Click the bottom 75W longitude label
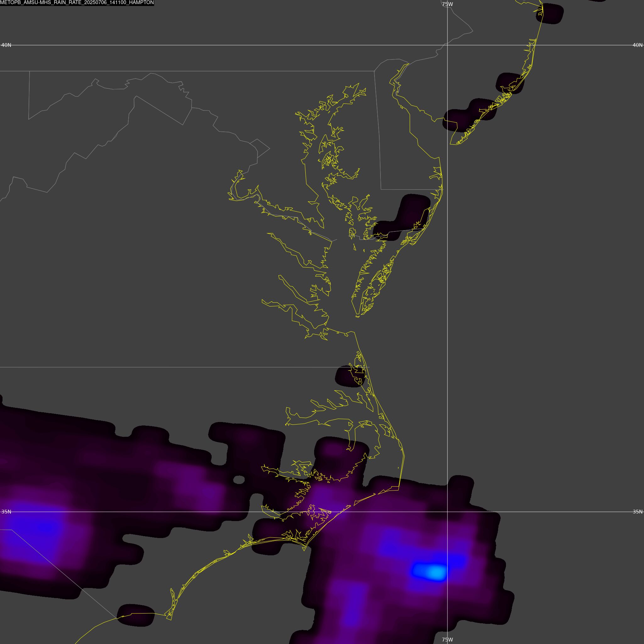 click(x=447, y=640)
